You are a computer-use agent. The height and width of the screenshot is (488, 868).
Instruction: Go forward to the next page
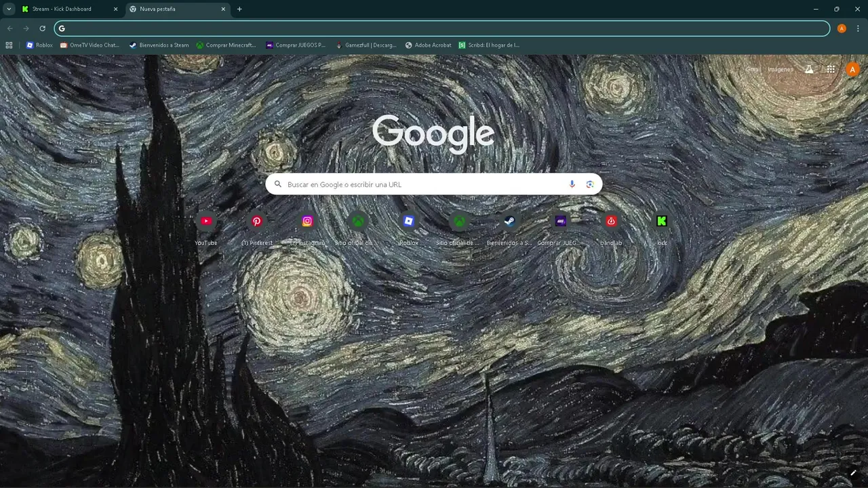pos(26,28)
